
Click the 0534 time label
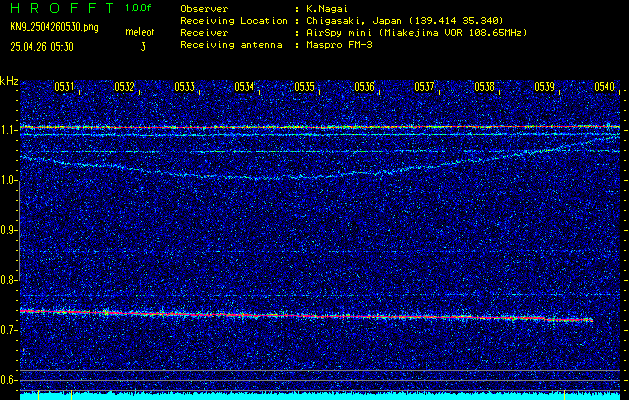(244, 87)
